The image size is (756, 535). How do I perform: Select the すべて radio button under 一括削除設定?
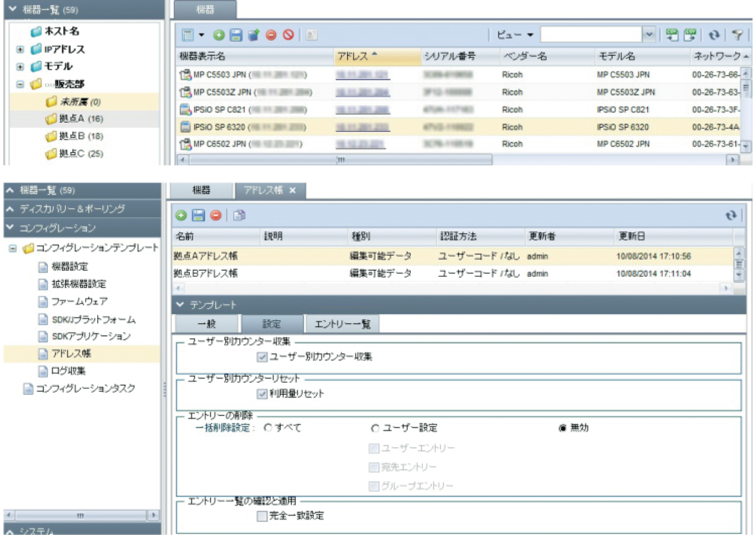click(x=266, y=428)
